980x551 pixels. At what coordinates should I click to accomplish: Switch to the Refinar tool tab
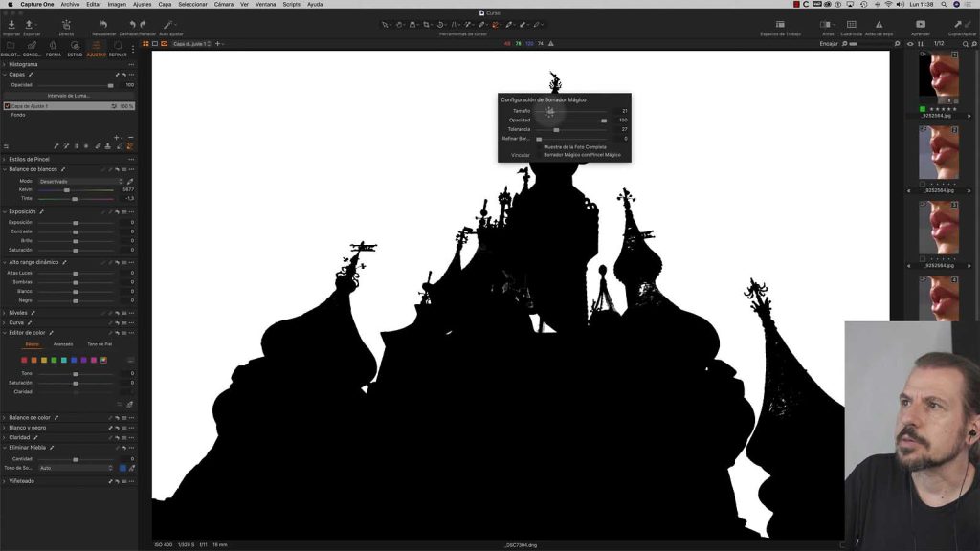[118, 46]
